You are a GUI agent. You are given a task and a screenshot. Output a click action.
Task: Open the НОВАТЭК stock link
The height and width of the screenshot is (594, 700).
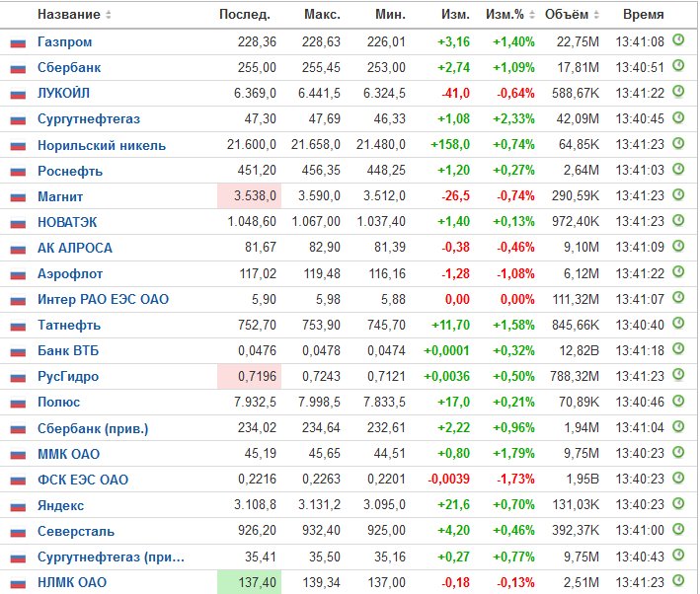point(67,222)
